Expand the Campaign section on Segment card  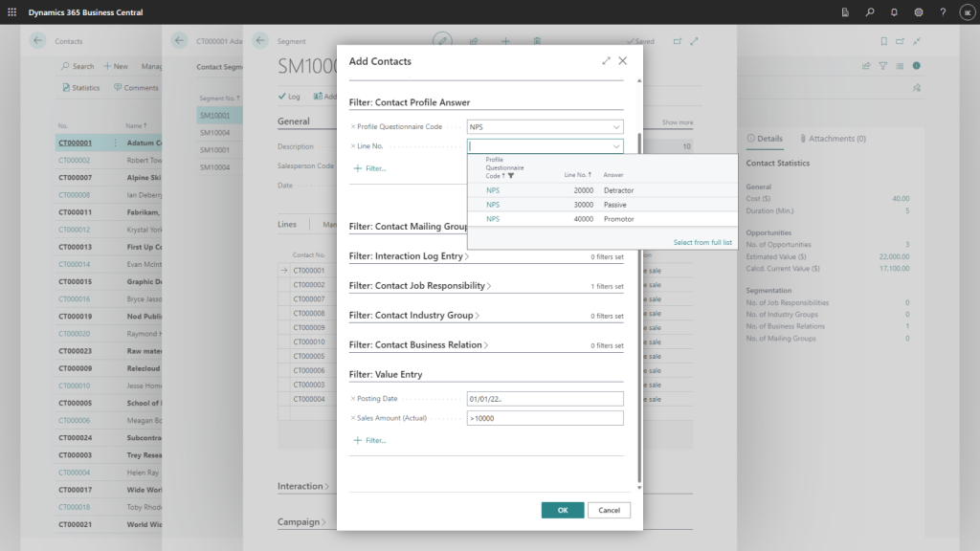point(301,521)
